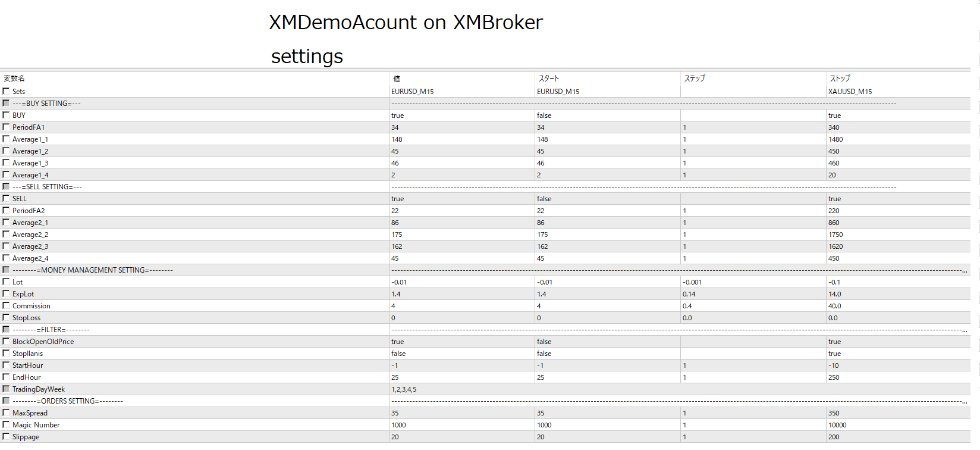Viewport: 980px width, 450px height.
Task: Enable the MaxSpread checkbox
Action: [6, 412]
